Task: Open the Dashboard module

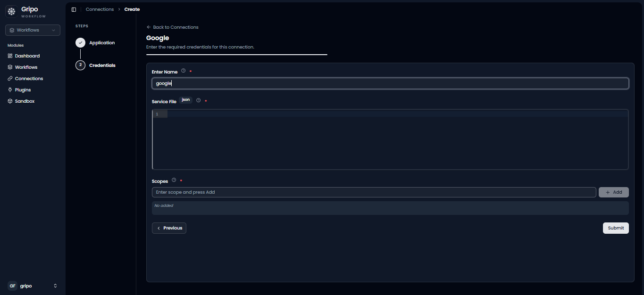Action: coord(27,56)
